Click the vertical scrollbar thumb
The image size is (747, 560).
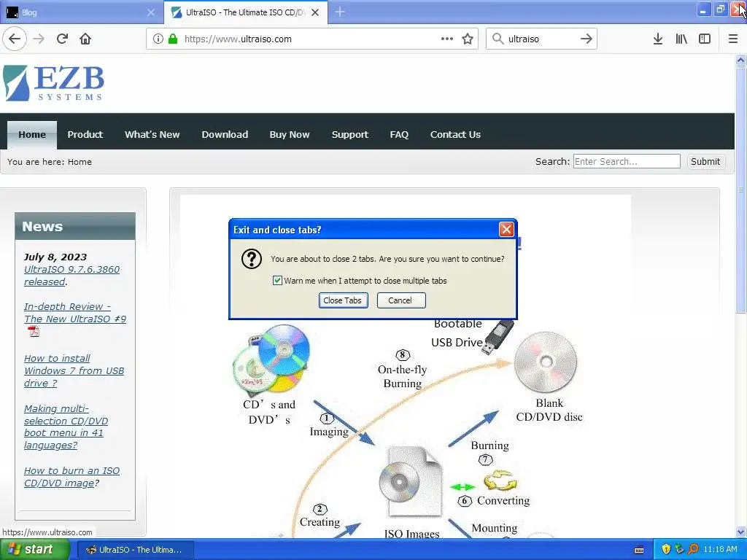click(x=740, y=190)
